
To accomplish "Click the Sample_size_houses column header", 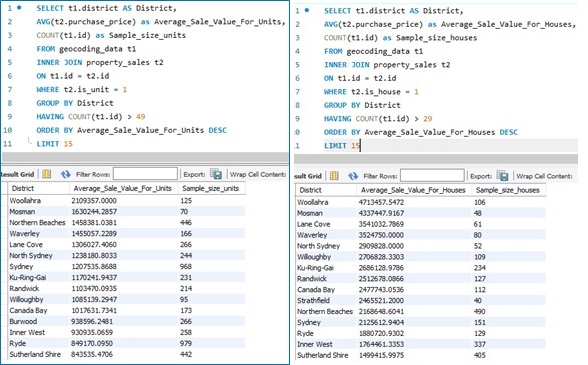I will (x=507, y=190).
